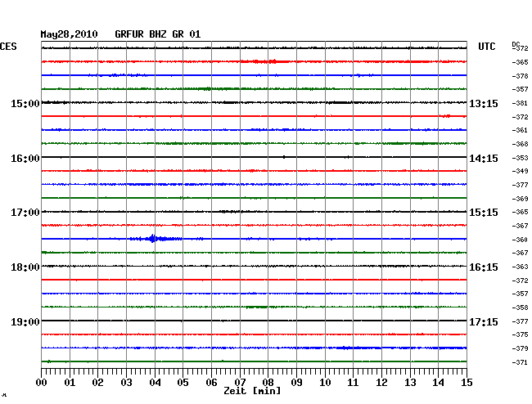Select minute tick label 01
The width and height of the screenshot is (532, 404).
tap(70, 383)
